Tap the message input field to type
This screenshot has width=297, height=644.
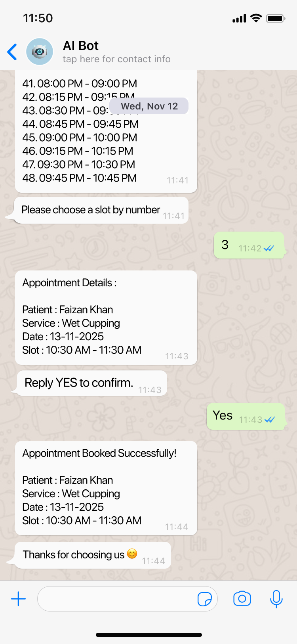(119, 599)
